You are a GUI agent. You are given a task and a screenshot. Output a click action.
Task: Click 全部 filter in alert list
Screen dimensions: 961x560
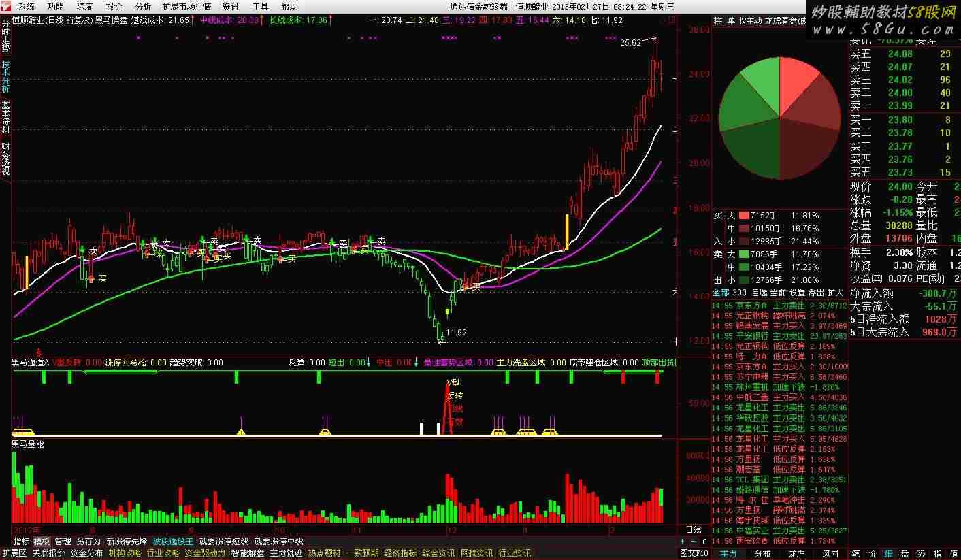(x=720, y=293)
